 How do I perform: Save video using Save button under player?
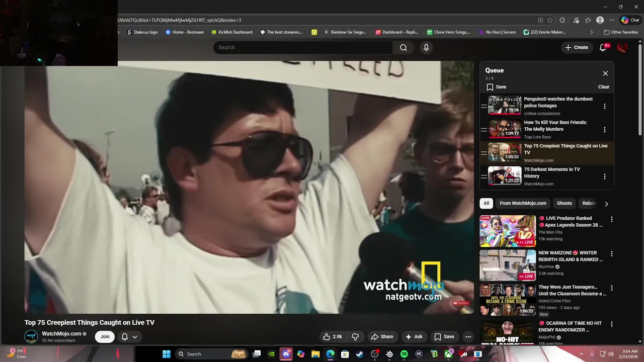[444, 337]
